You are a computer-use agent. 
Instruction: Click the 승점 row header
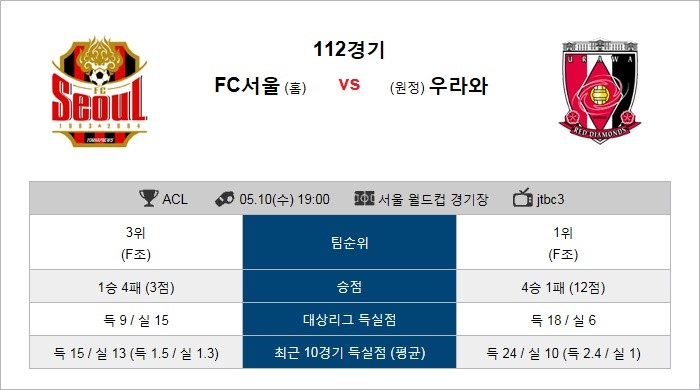coord(350,286)
